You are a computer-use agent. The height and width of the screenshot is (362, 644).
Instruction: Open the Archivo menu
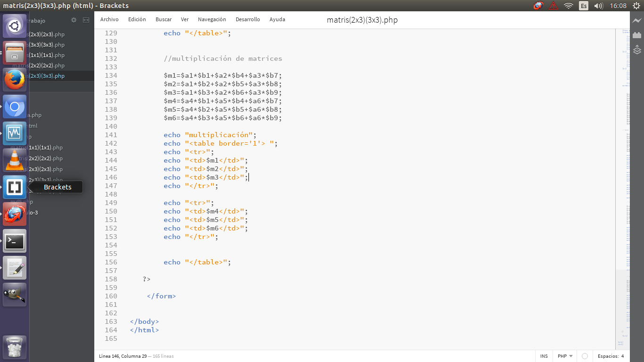pos(109,20)
